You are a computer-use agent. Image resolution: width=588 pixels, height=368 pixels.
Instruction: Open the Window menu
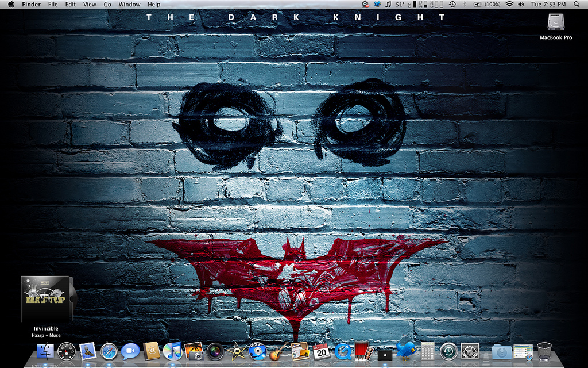[x=129, y=5]
